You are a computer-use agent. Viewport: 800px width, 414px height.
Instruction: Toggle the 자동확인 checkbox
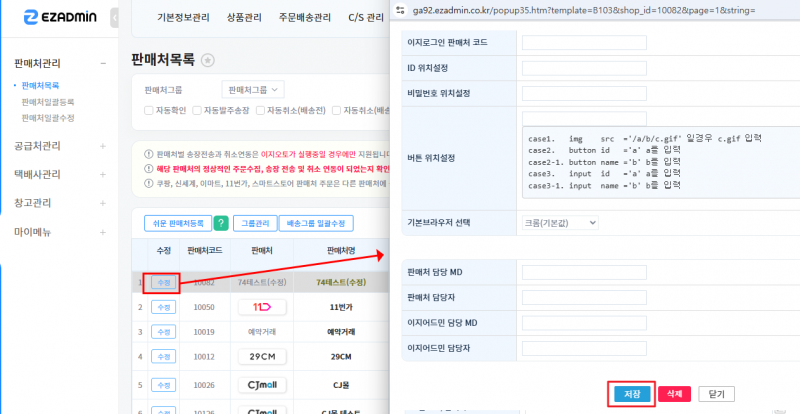coord(148,110)
